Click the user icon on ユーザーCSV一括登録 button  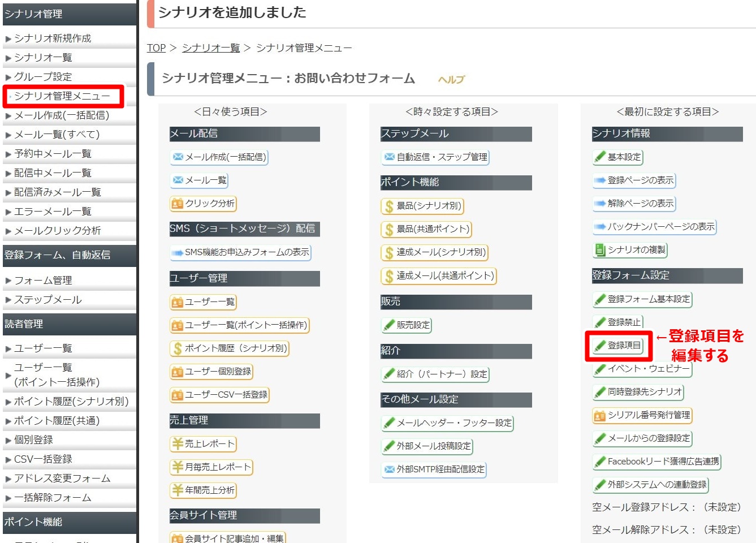178,395
